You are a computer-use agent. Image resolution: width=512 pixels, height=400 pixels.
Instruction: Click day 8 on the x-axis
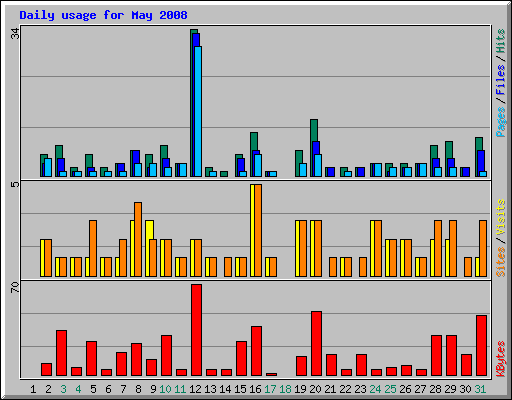coord(138,389)
